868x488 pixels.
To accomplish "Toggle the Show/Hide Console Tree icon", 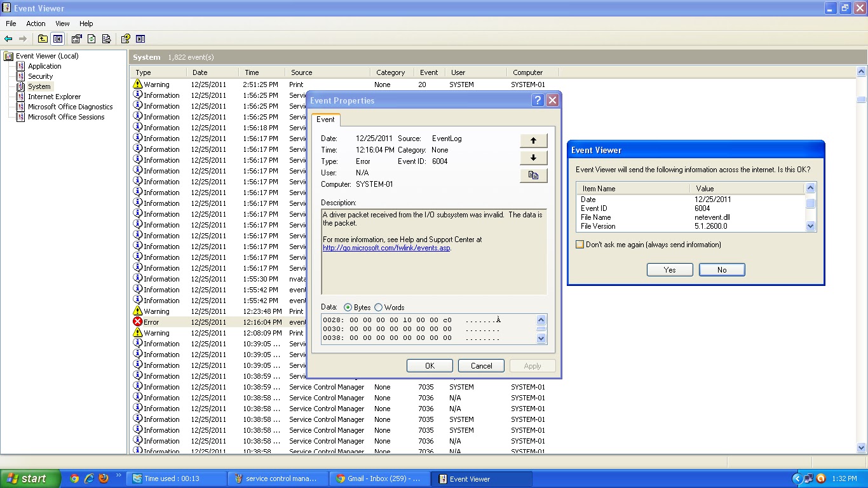I will pos(58,39).
